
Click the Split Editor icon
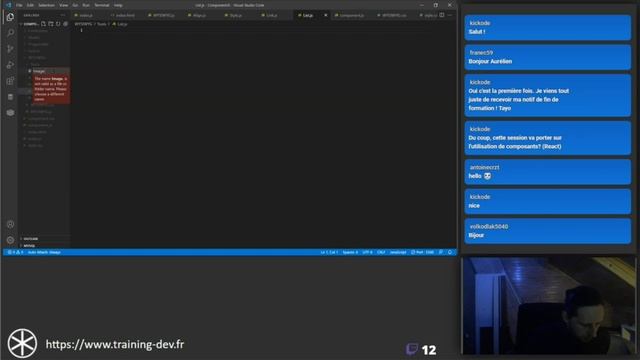[442, 15]
